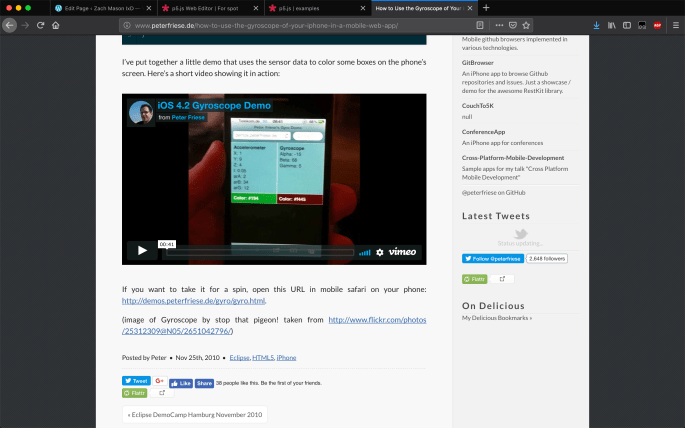Open the ConferenceApp project link
This screenshot has width=685, height=428.
click(x=483, y=132)
